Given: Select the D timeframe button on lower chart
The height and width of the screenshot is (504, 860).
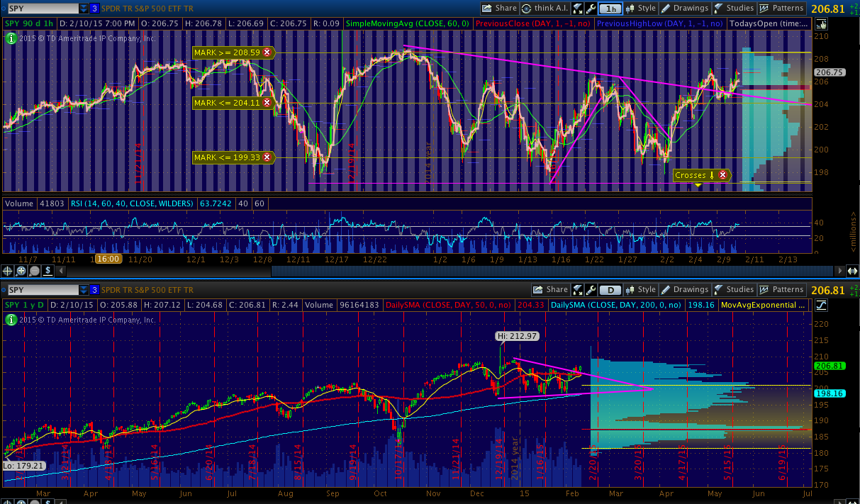Looking at the screenshot, I should [x=610, y=290].
